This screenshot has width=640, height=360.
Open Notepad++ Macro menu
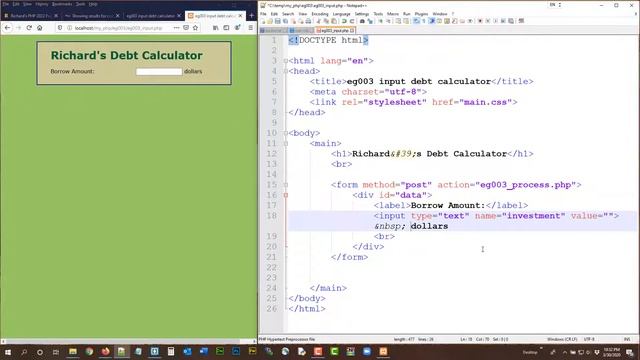(x=393, y=14)
